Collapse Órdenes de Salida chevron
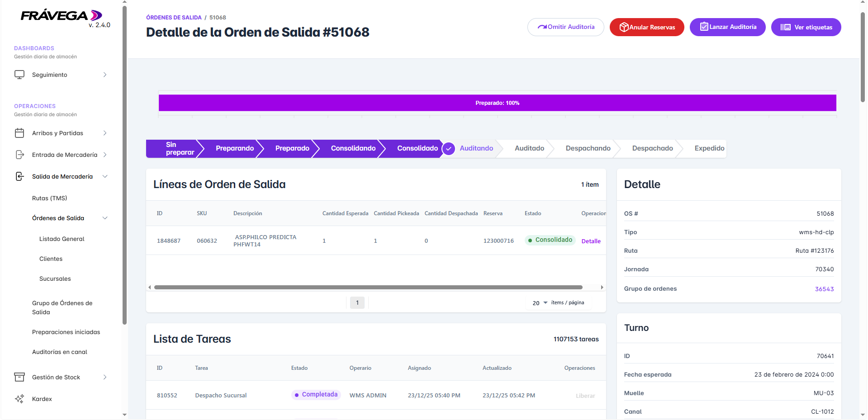This screenshot has height=420, width=868. (105, 218)
